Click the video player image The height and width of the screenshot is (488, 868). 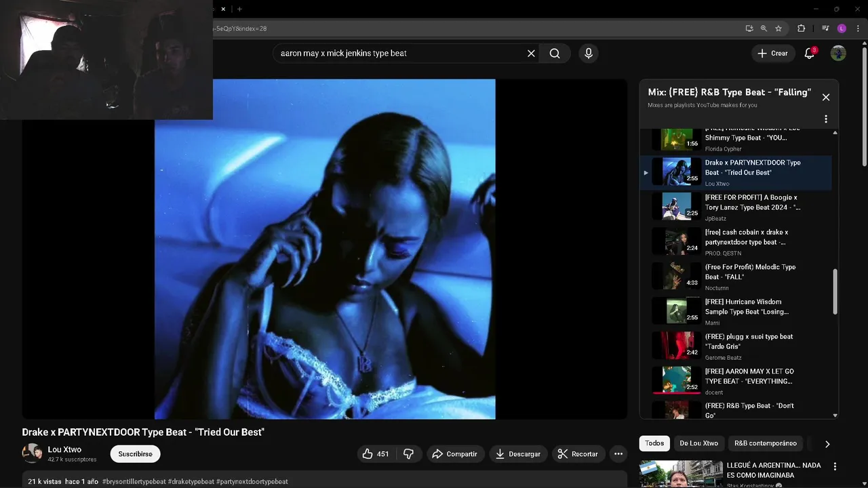[325, 249]
